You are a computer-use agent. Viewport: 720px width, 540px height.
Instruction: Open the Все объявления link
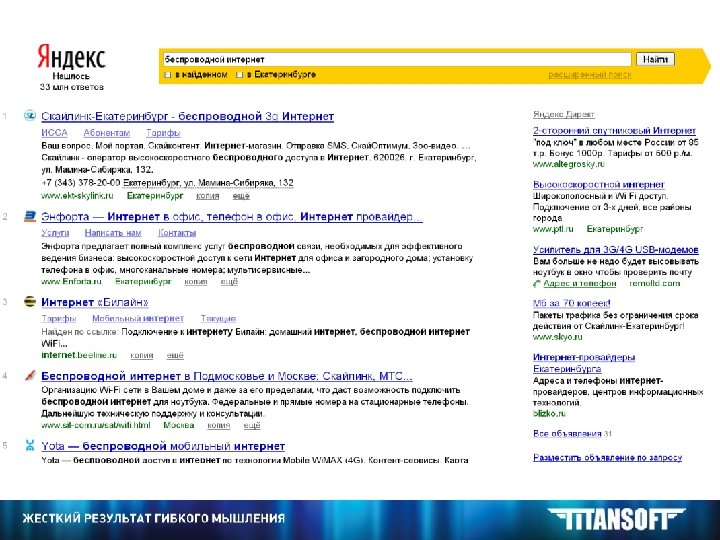[567, 433]
